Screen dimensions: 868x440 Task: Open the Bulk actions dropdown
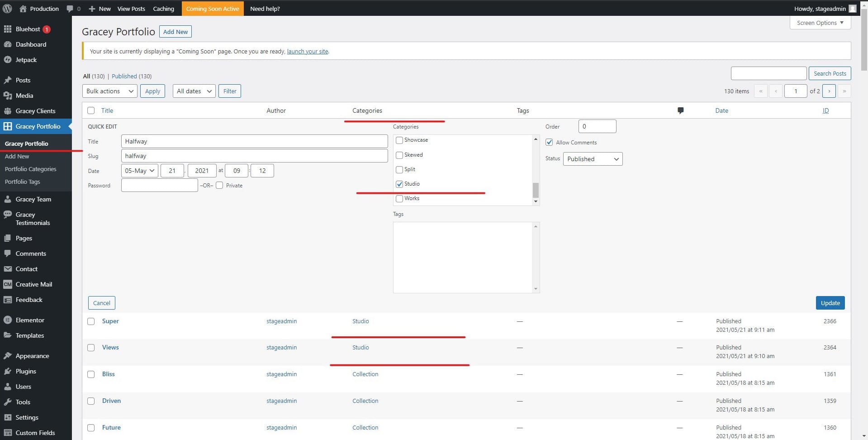click(x=110, y=91)
